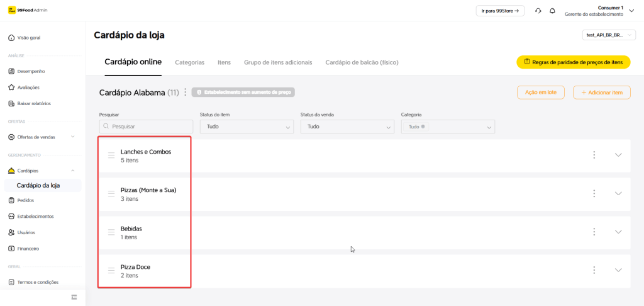Expand the Lanches e Combos category
Image resolution: width=644 pixels, height=306 pixels.
point(618,155)
